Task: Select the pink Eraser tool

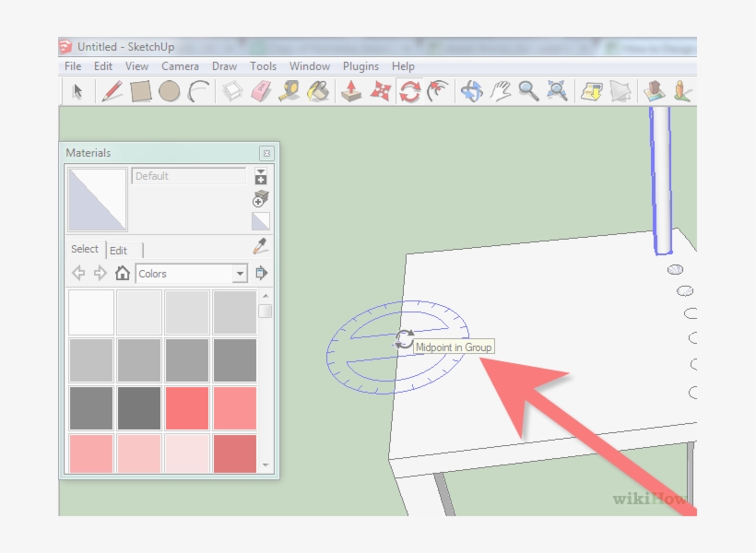Action: pos(262,91)
